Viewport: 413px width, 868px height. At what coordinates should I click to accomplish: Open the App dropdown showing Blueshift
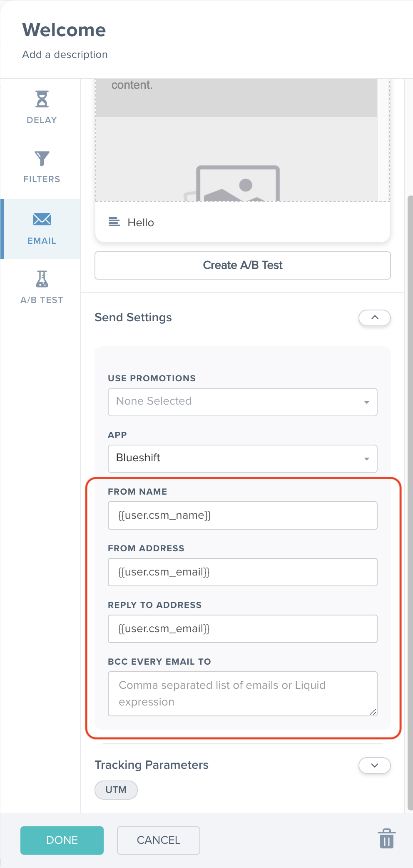pyautogui.click(x=242, y=458)
